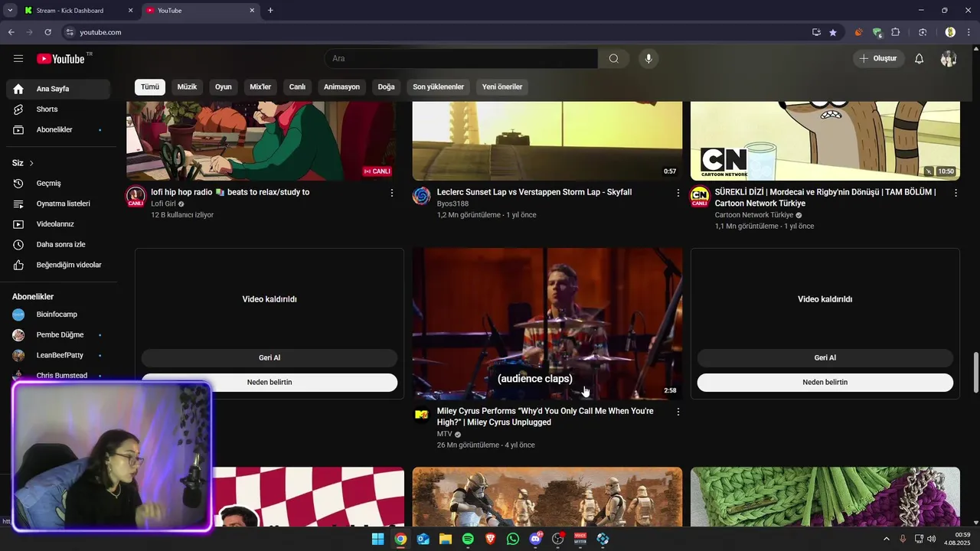
Task: Open lofi hip hop radio video title
Action: coord(230,193)
